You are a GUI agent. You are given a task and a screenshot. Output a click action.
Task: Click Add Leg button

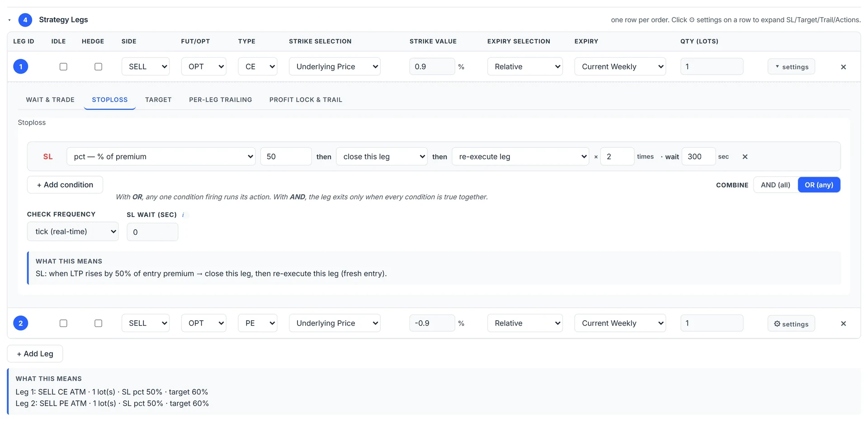[35, 354]
